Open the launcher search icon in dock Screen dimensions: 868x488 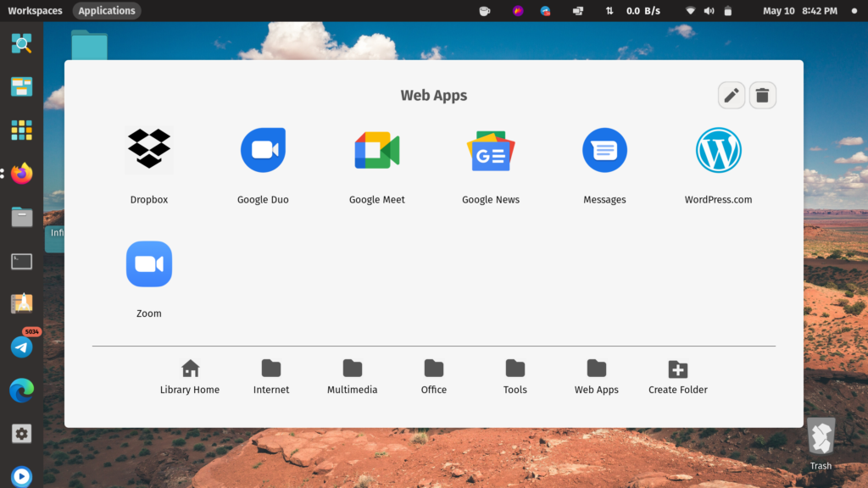point(21,44)
